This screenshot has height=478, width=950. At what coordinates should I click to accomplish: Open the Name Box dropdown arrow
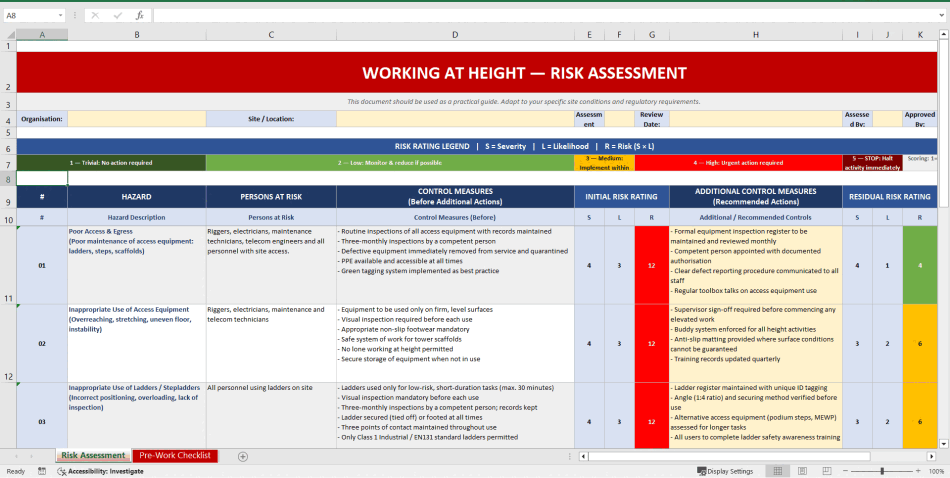62,16
